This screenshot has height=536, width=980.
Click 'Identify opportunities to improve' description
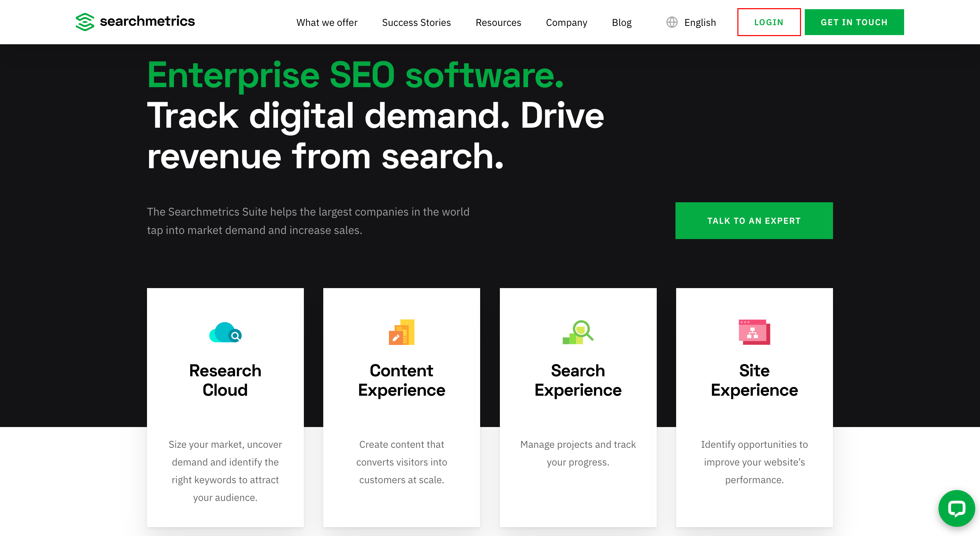754,462
